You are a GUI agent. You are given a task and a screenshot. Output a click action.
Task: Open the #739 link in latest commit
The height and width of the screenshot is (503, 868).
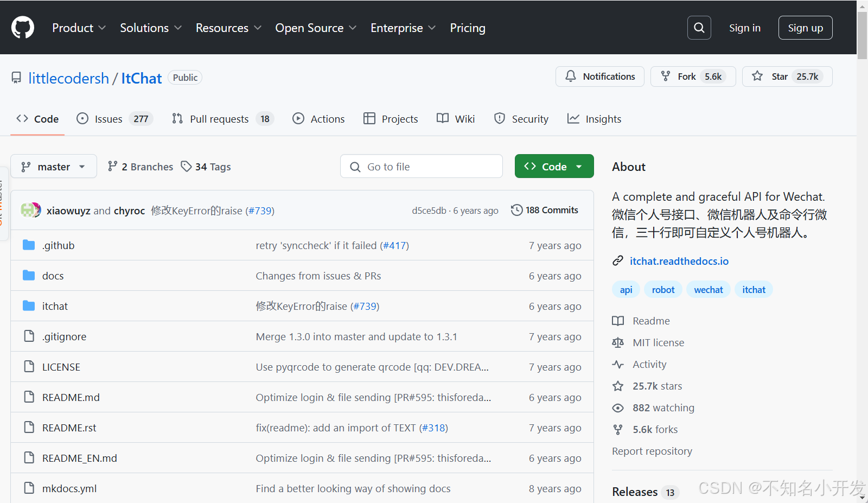tap(260, 211)
